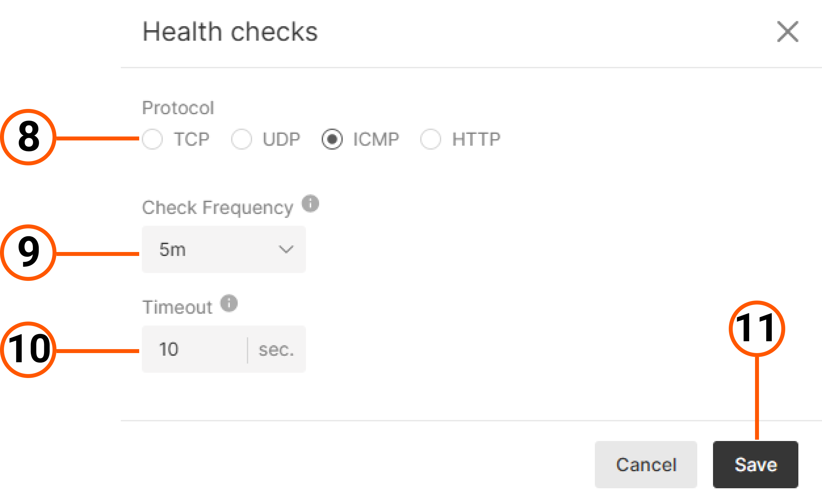822x504 pixels.
Task: Open the 5m frequency selector
Action: click(224, 249)
